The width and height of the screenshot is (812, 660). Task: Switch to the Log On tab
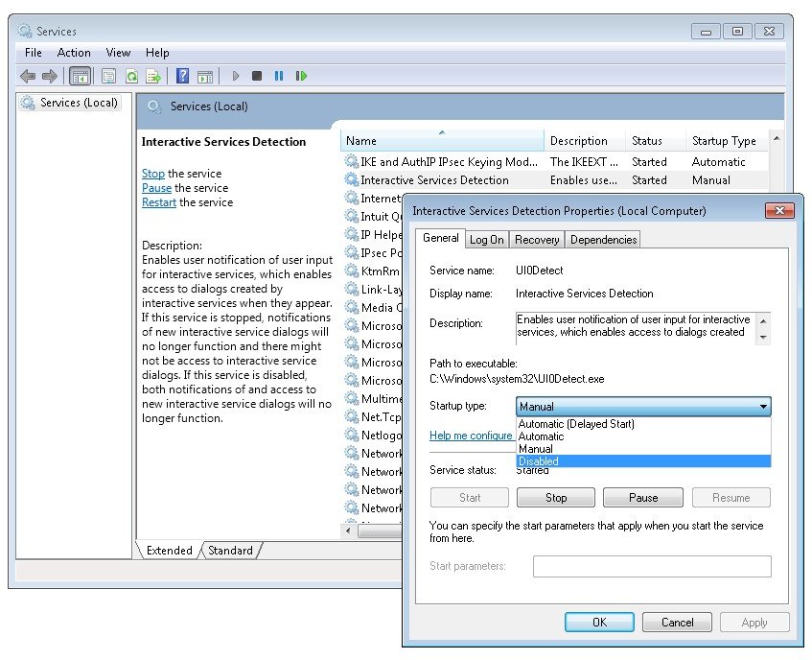pos(486,239)
